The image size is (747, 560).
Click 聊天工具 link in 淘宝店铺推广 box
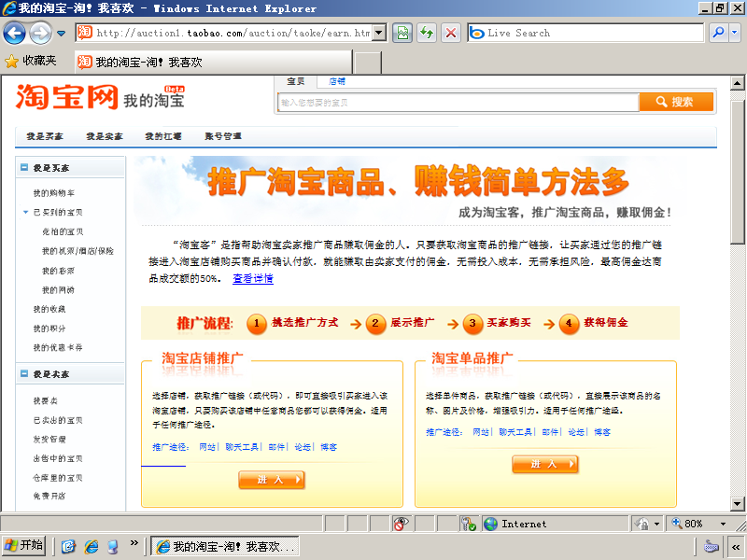coord(242,447)
